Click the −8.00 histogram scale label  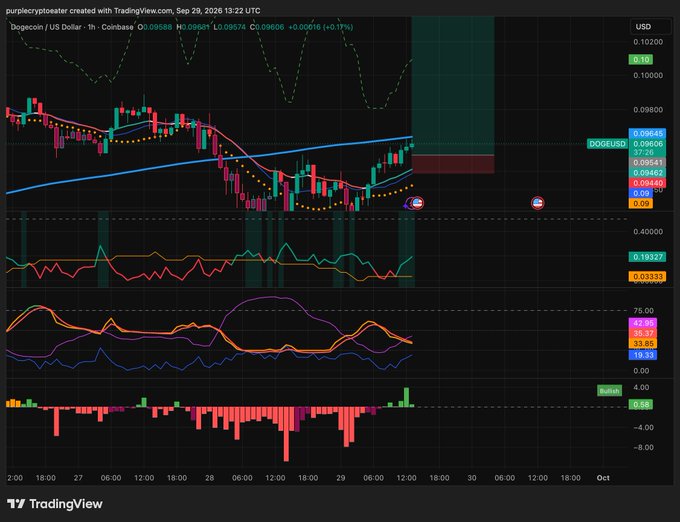644,447
